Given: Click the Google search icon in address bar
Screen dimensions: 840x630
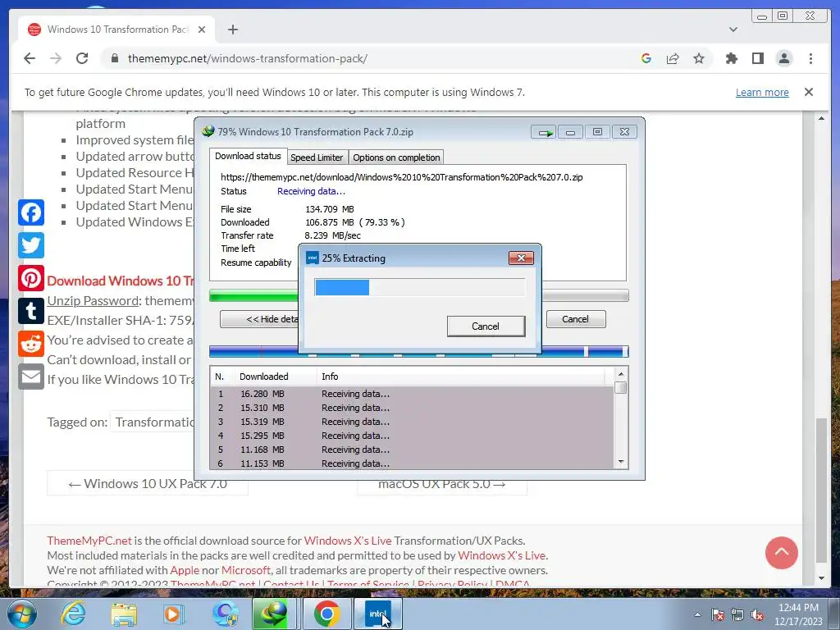Looking at the screenshot, I should [646, 58].
